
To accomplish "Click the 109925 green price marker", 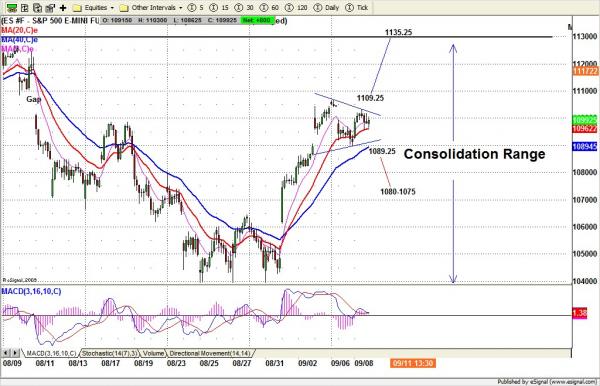I will [x=585, y=120].
